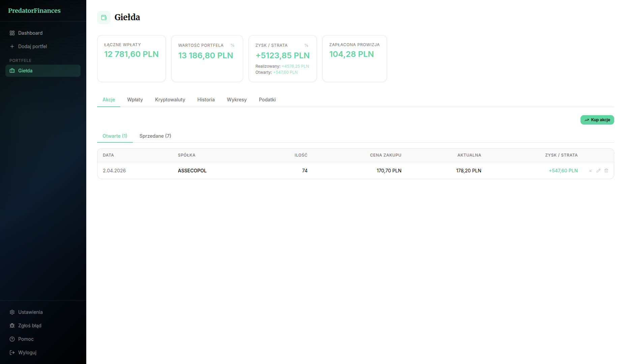Click the question mark icon beside Pomoc
This screenshot has width=625, height=364.
coord(12,339)
